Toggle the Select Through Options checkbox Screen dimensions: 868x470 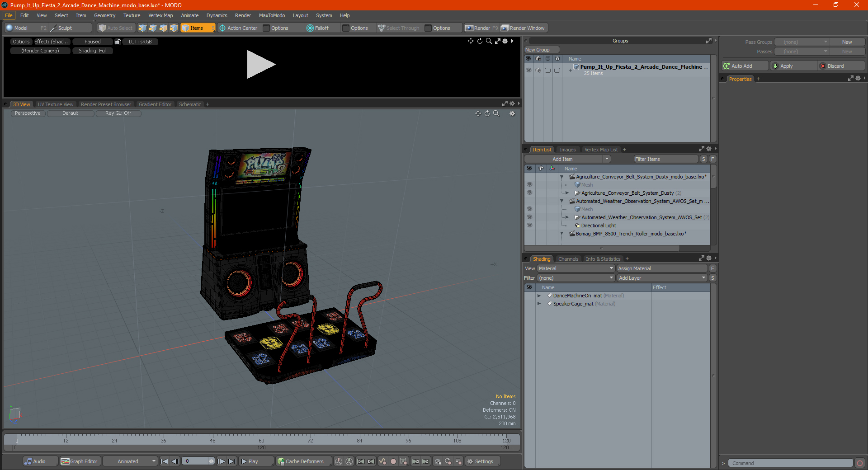coord(428,28)
